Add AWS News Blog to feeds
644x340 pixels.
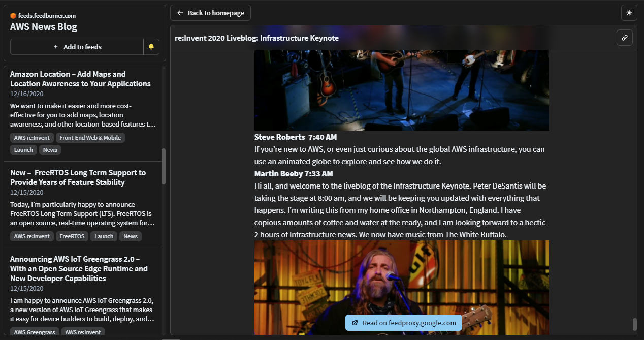coord(77,47)
